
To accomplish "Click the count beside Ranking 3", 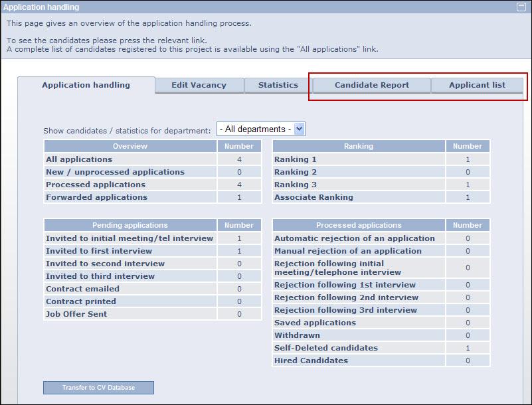I will (468, 185).
